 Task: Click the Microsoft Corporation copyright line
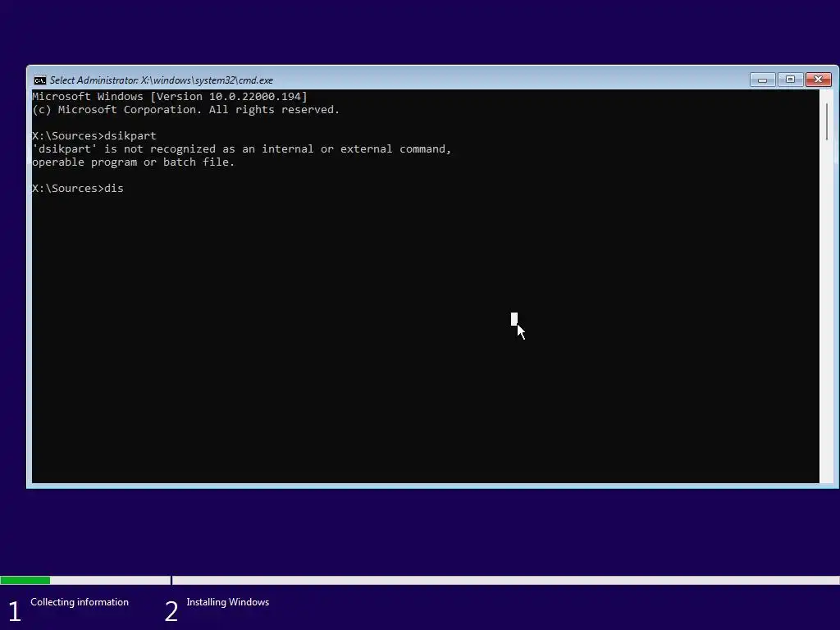(x=186, y=110)
